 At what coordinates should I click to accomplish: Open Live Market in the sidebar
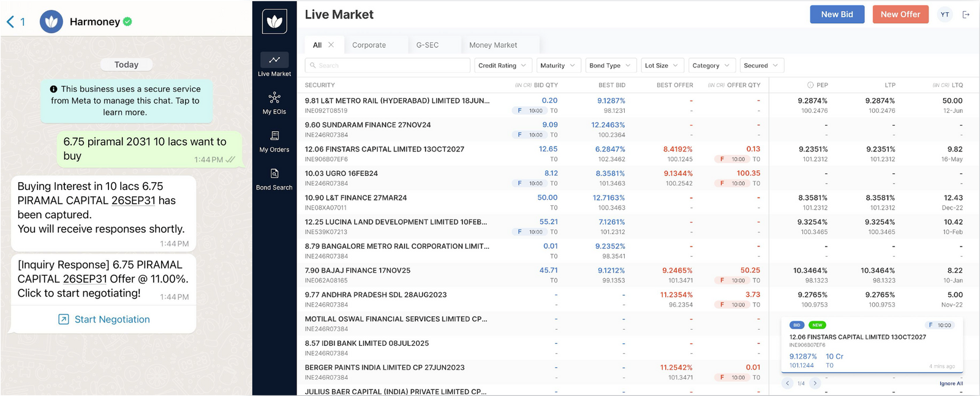click(274, 64)
